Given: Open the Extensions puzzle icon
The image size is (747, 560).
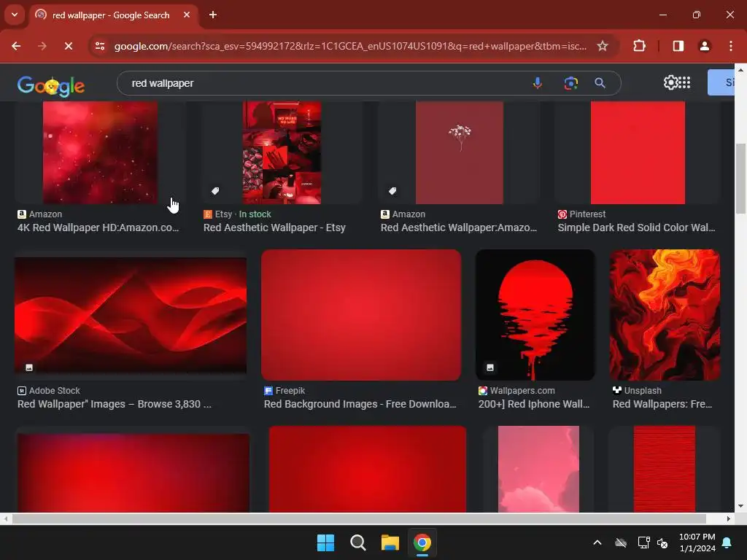Looking at the screenshot, I should tap(639, 46).
